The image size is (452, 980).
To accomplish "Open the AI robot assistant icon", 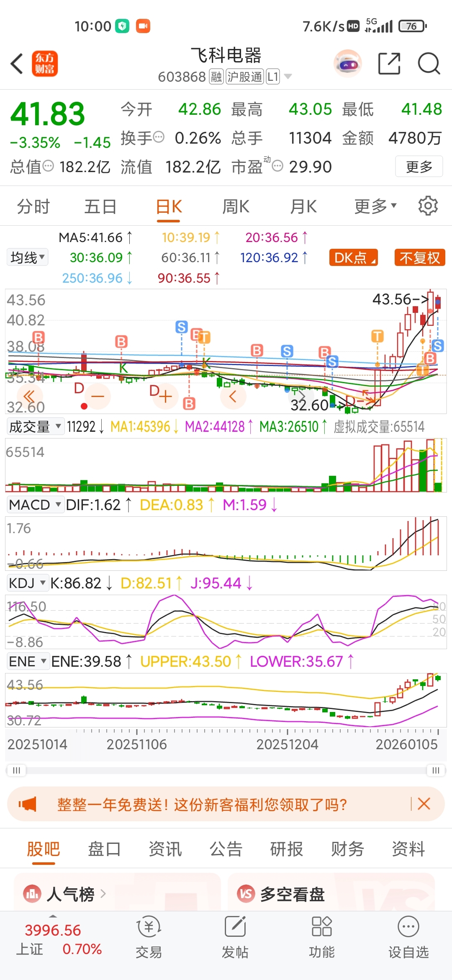I will click(x=348, y=64).
